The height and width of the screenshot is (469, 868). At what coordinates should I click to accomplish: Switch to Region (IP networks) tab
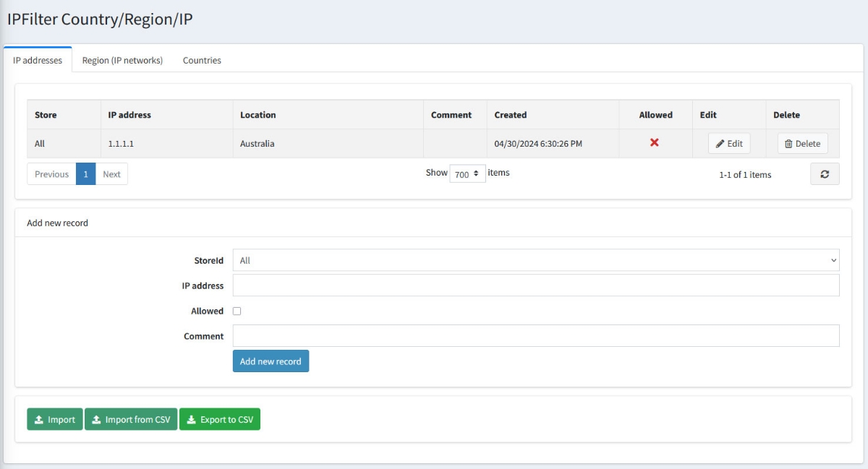pos(122,61)
